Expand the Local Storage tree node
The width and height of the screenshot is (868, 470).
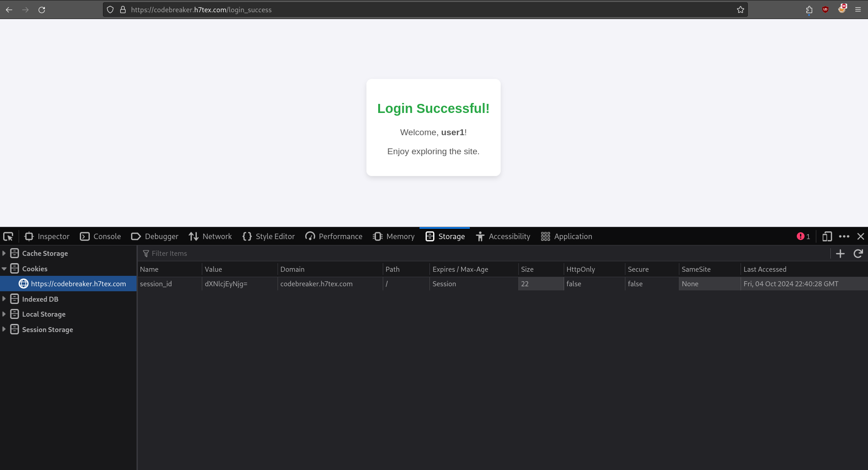click(4, 314)
